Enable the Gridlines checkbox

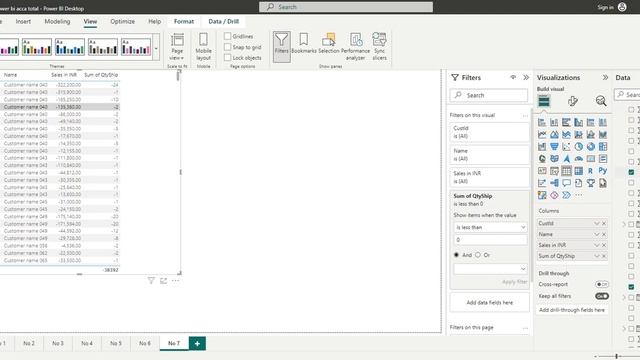pos(227,36)
